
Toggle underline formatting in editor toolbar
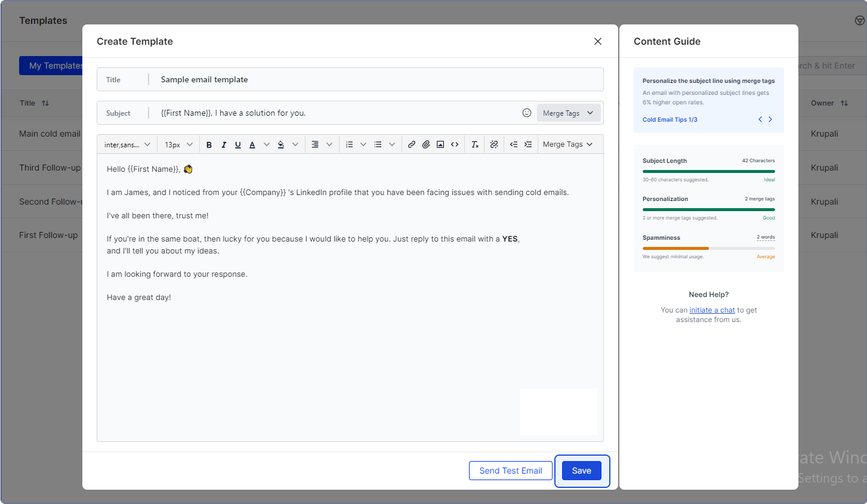(x=238, y=144)
